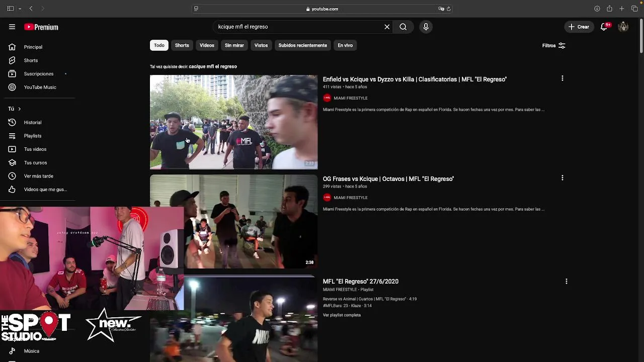The width and height of the screenshot is (644, 362).
Task: Click the youtube.com address bar
Action: coord(322,9)
